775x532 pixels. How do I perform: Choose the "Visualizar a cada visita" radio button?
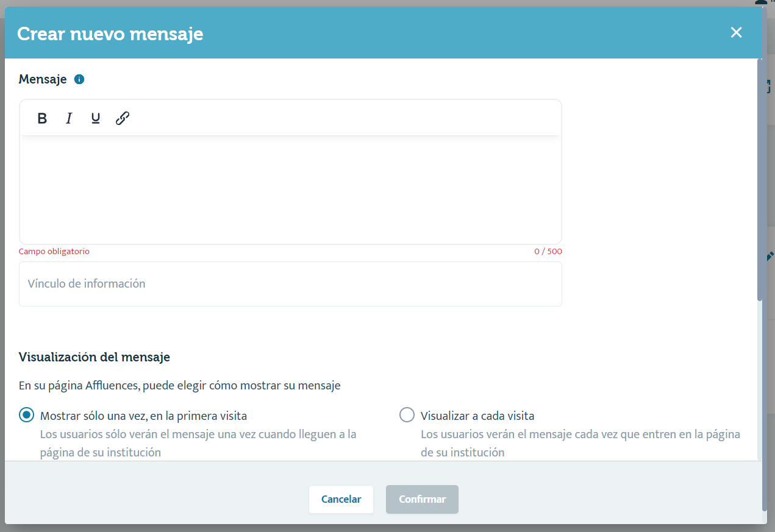(x=407, y=416)
